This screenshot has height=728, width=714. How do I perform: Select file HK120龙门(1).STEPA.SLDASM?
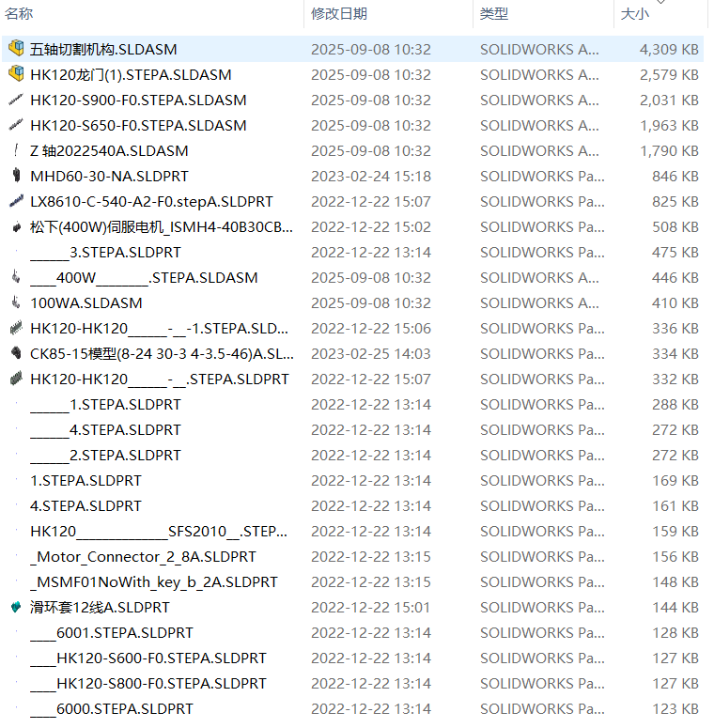click(131, 74)
